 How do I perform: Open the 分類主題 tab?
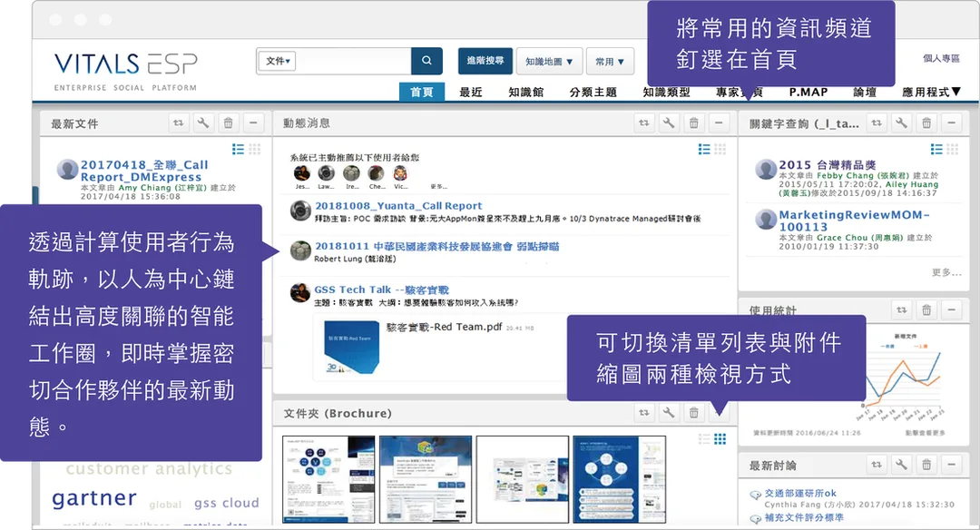pyautogui.click(x=593, y=92)
